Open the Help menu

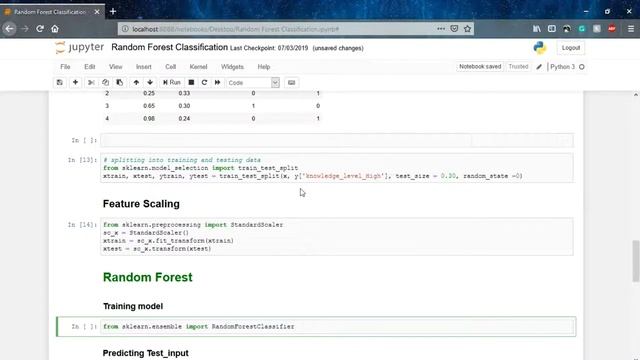click(264, 67)
